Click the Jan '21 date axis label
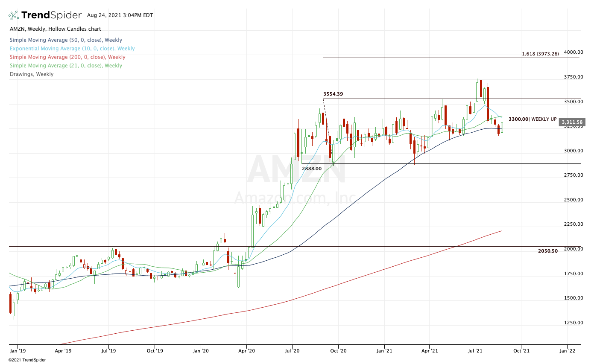This screenshot has width=594, height=364. 384,351
